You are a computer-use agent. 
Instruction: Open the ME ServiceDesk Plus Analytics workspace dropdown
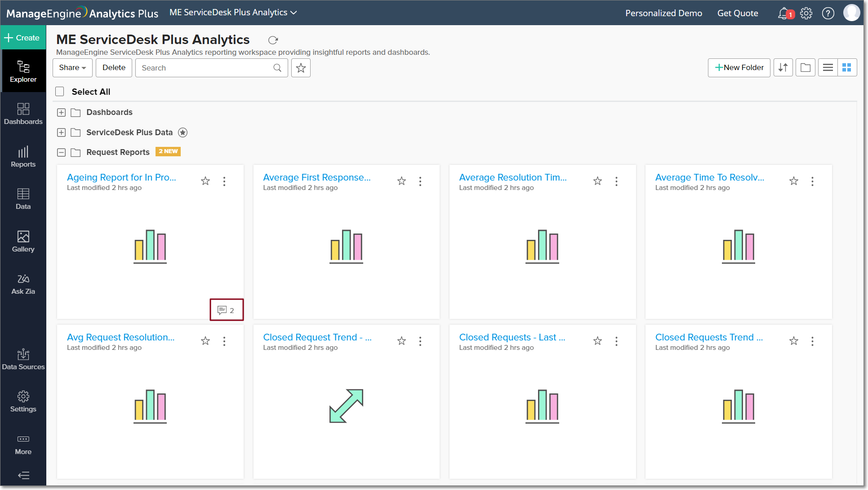tap(233, 13)
